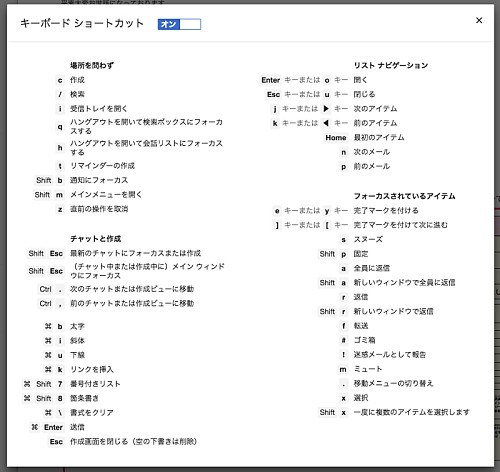Click the キーボード ショートカット title

(x=82, y=23)
